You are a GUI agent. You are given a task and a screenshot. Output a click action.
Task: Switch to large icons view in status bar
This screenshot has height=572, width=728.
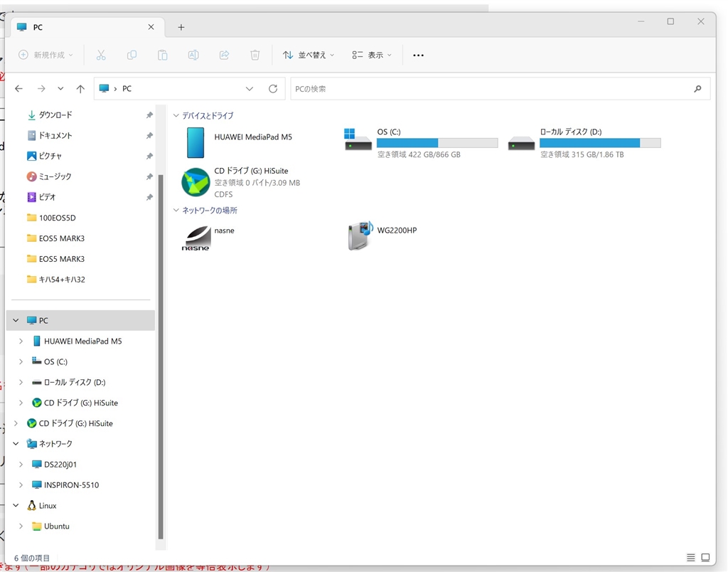point(705,558)
